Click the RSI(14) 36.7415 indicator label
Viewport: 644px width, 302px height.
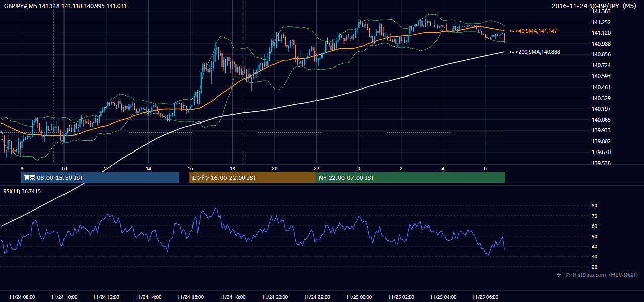tap(22, 191)
